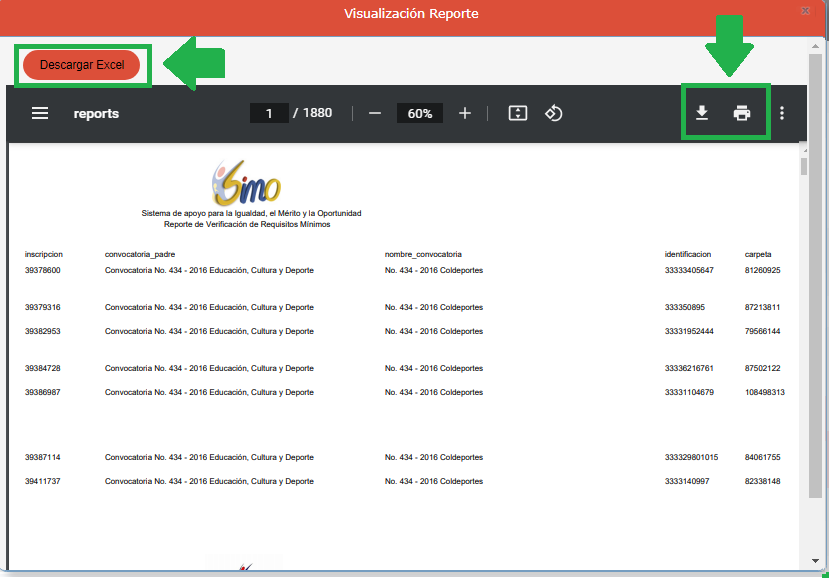Rotate the document counterclockwise
The height and width of the screenshot is (578, 829).
pyautogui.click(x=553, y=114)
